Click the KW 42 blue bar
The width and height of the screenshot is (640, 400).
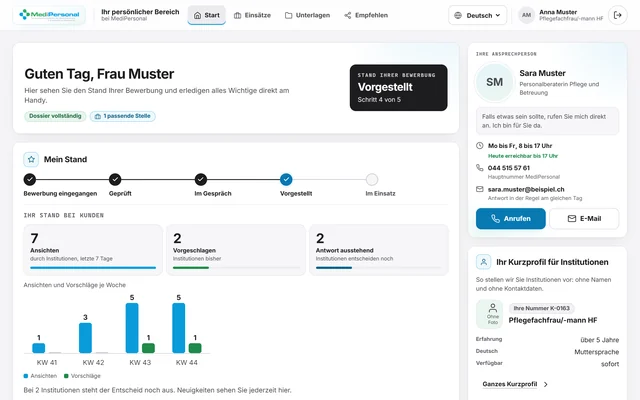85,338
